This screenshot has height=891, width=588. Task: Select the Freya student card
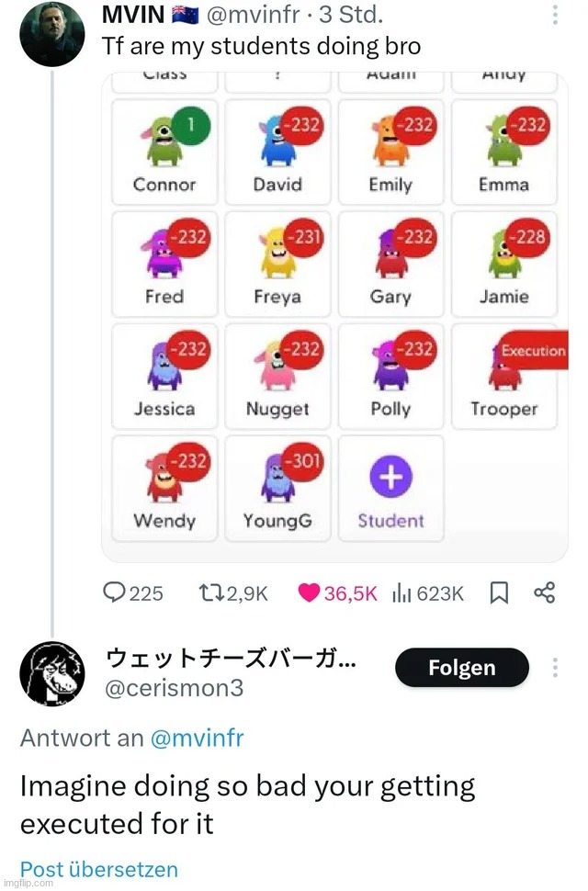coord(277,264)
